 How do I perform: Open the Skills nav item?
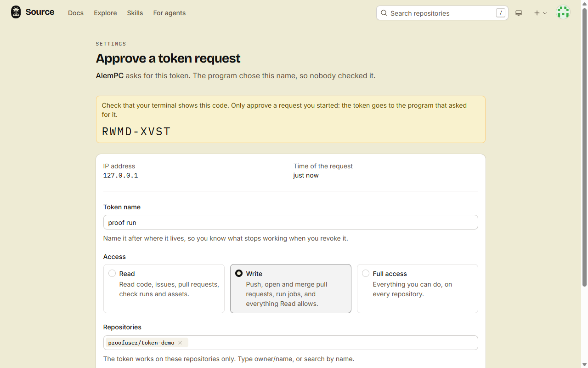[135, 13]
